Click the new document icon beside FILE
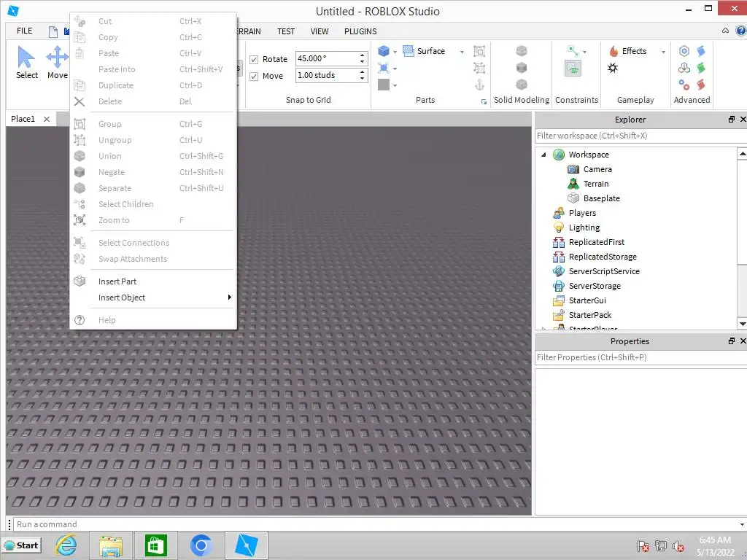Viewport: 747px width, 560px height. pos(53,32)
